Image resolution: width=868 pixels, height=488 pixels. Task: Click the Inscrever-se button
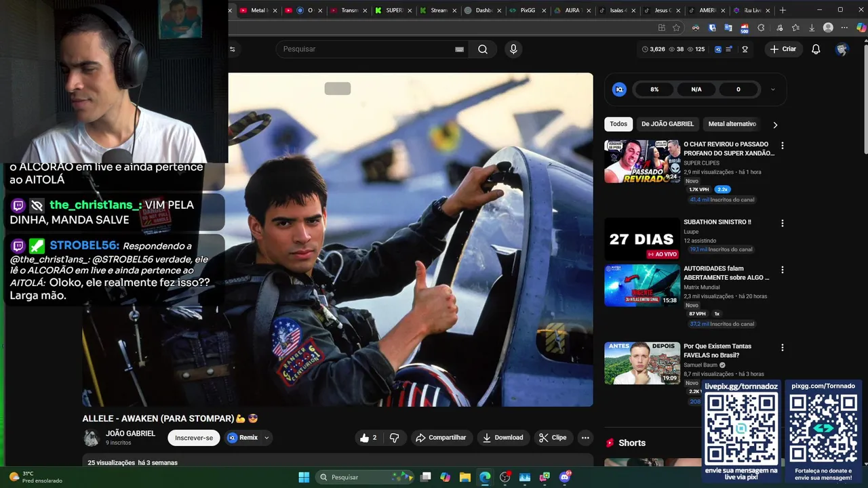coord(194,438)
